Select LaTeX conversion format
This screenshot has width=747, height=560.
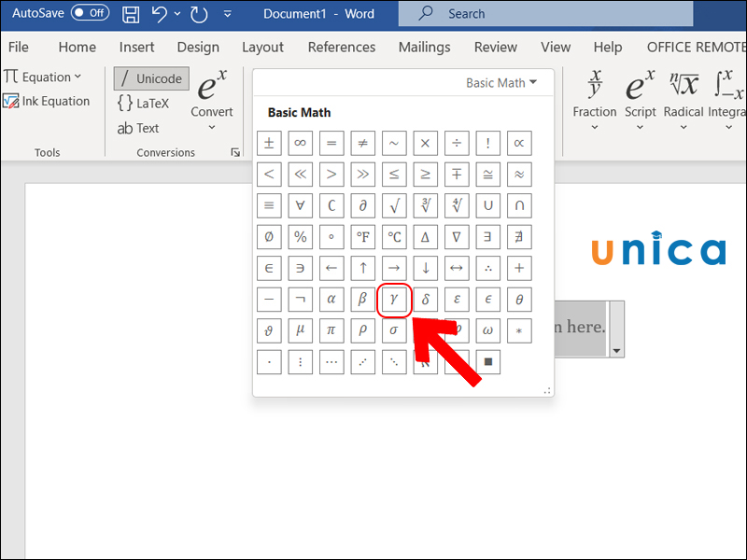coord(143,104)
